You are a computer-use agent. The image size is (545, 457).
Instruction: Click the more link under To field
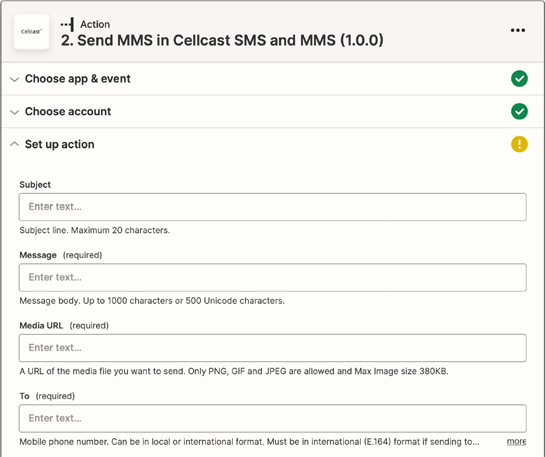(x=516, y=442)
